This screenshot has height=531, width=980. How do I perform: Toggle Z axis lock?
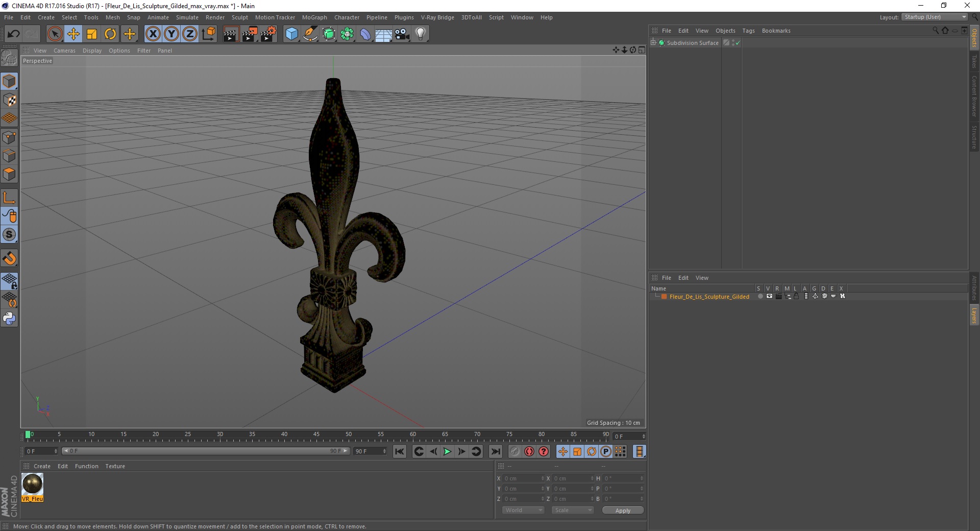(190, 34)
